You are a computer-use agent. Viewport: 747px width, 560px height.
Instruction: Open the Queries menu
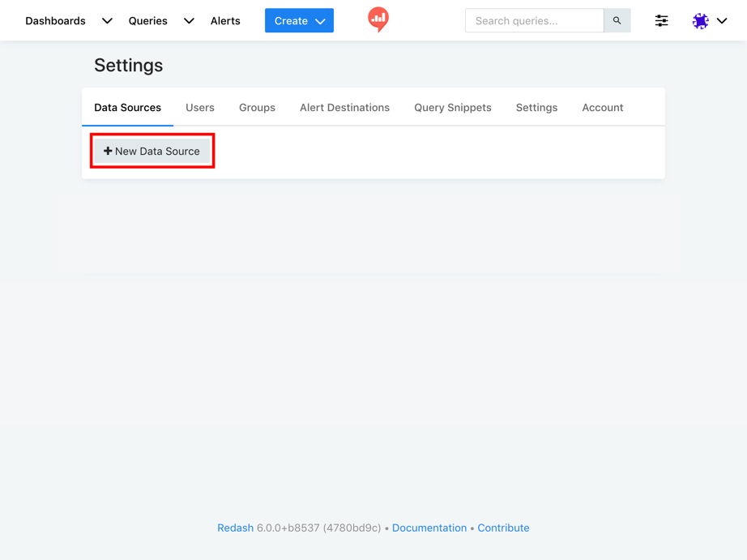point(147,21)
